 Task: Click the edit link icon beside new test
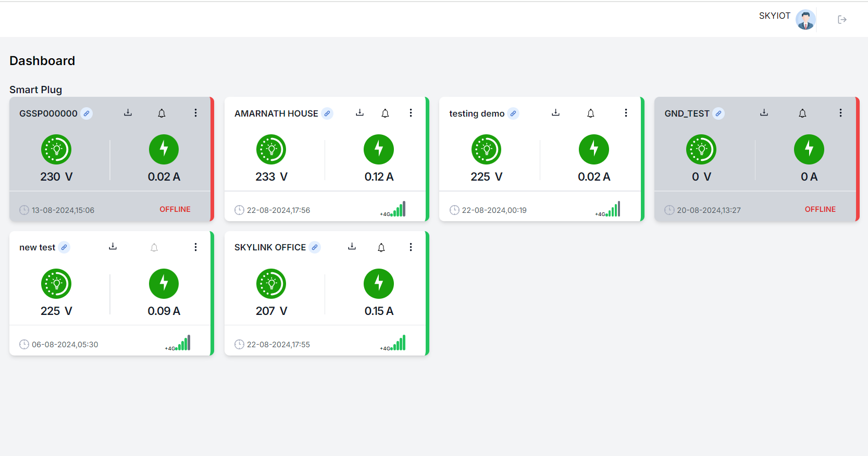click(x=64, y=247)
